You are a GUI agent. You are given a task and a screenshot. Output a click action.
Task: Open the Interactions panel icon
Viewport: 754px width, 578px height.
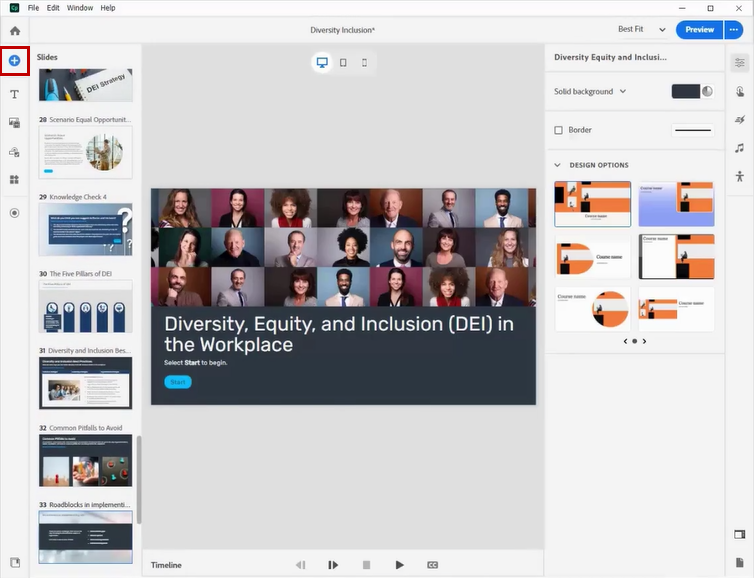point(740,91)
